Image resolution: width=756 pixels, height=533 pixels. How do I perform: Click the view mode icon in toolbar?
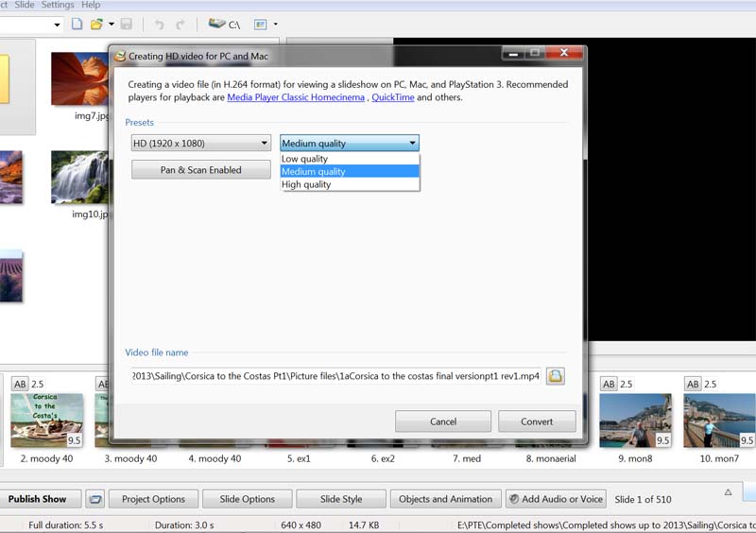[x=261, y=25]
